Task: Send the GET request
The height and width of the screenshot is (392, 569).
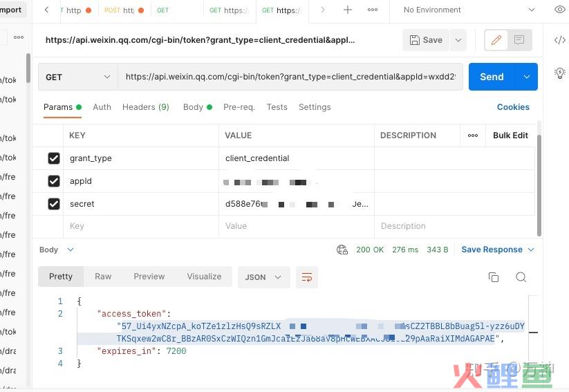Action: click(x=492, y=77)
